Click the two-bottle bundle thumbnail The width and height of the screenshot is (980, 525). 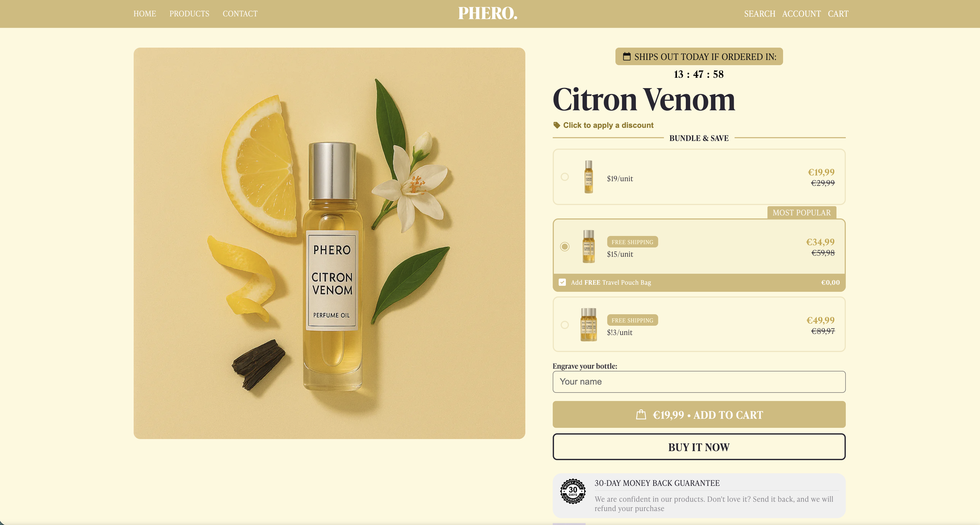tap(589, 246)
